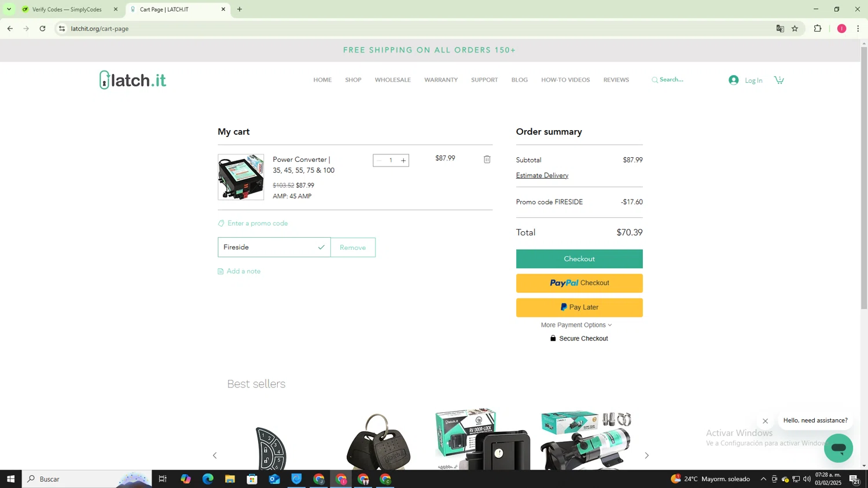Click Log In link
Viewport: 868px width, 488px height.
tap(753, 80)
